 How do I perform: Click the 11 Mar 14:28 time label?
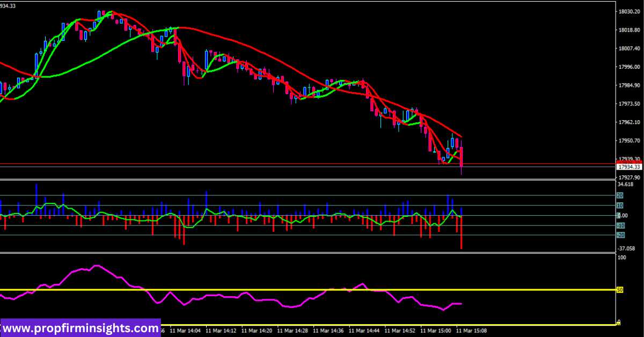coord(292,331)
